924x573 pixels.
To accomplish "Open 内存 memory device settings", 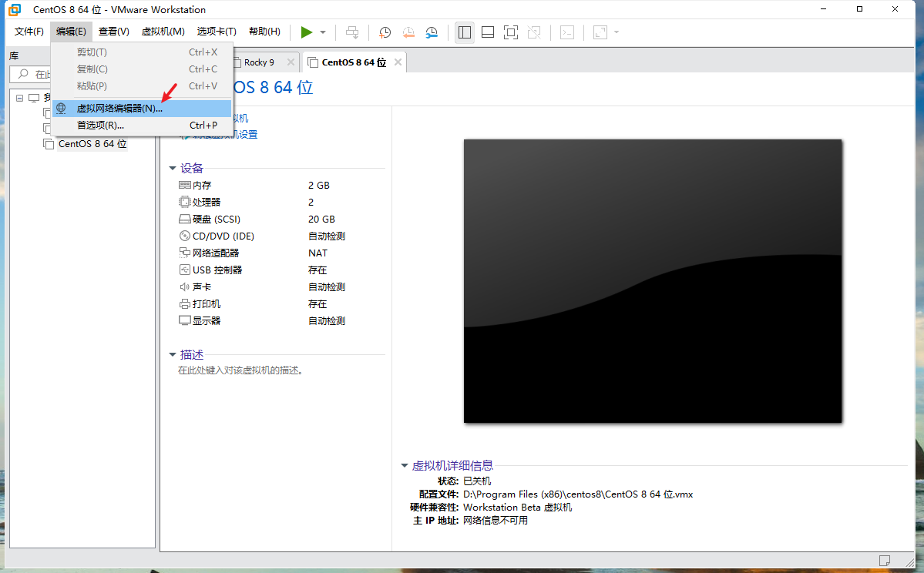I will point(202,186).
